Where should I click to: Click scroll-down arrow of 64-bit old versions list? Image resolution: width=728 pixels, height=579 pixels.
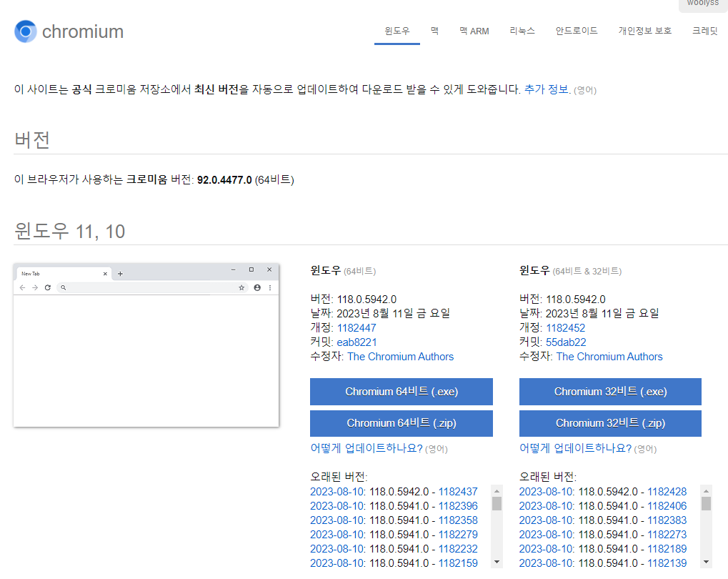coord(497,563)
